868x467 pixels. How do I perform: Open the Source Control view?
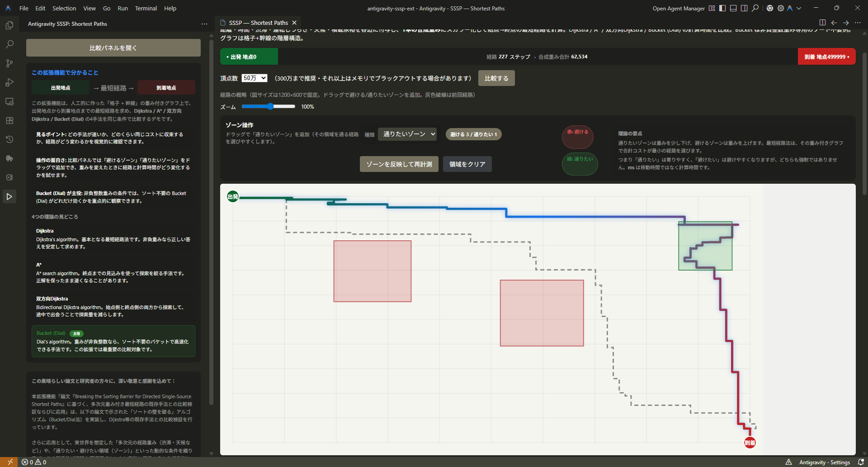(9, 63)
